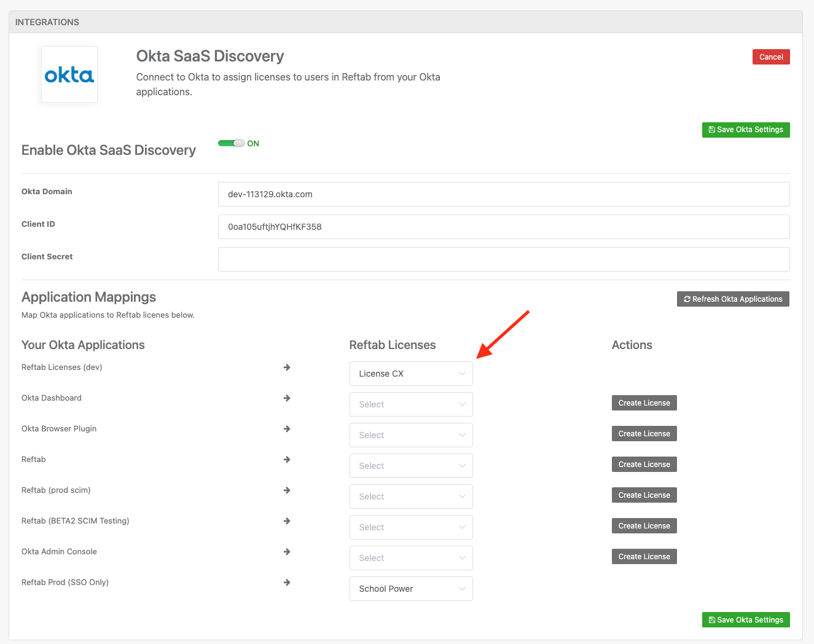Image resolution: width=814 pixels, height=644 pixels.
Task: Click the arrow icon beside Okta Dashboard
Action: pyautogui.click(x=287, y=398)
